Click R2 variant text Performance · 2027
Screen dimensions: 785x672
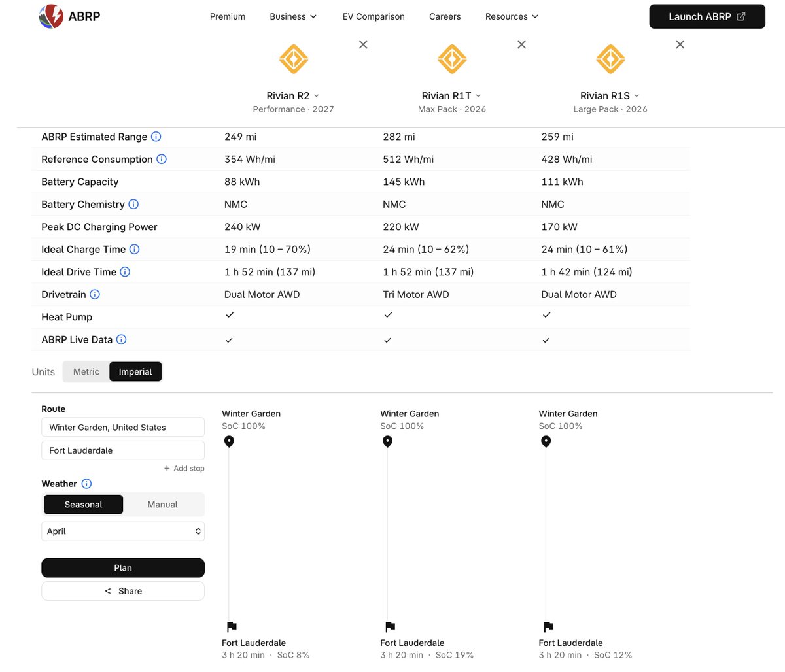point(294,109)
